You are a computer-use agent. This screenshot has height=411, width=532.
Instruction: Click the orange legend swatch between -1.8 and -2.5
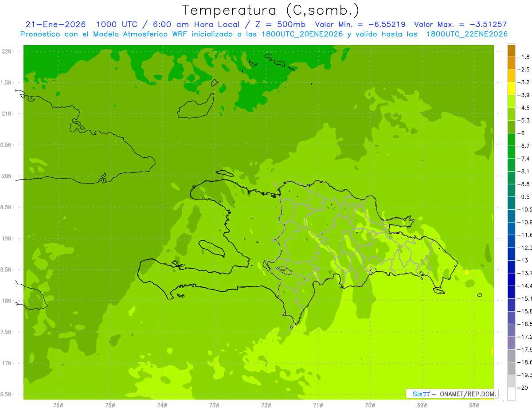(x=511, y=63)
